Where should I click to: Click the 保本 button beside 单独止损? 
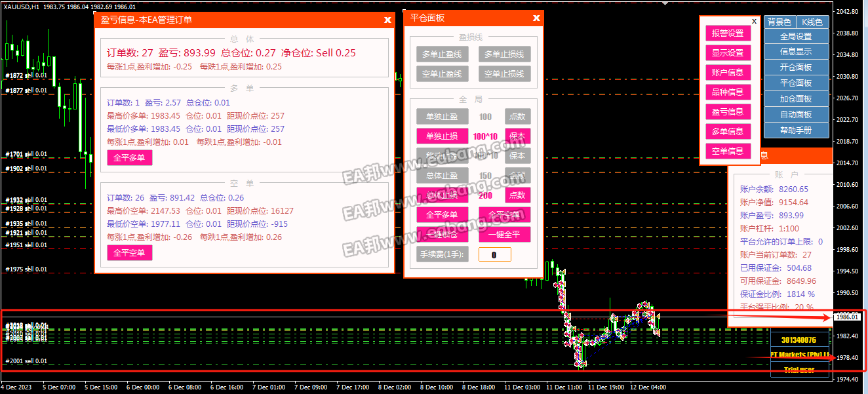[x=517, y=136]
